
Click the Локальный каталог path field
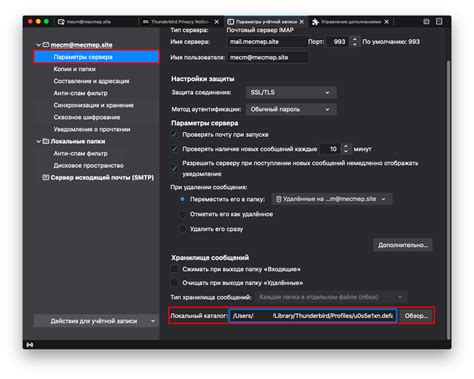click(313, 316)
